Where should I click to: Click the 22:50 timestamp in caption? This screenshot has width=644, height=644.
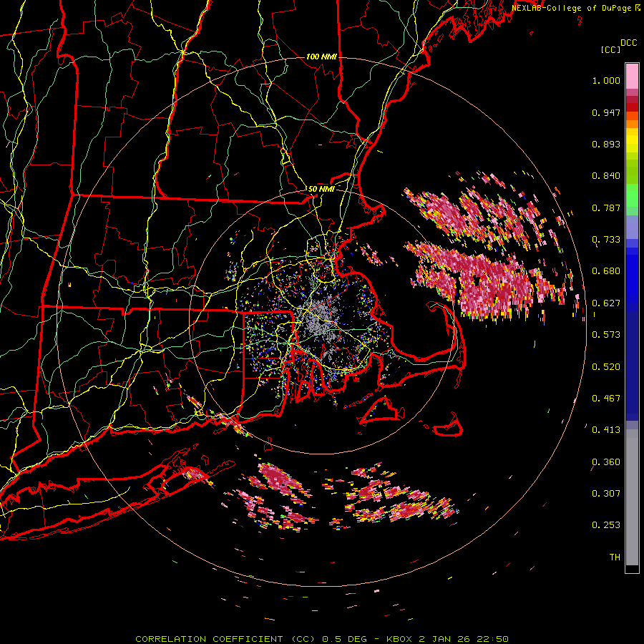point(492,639)
